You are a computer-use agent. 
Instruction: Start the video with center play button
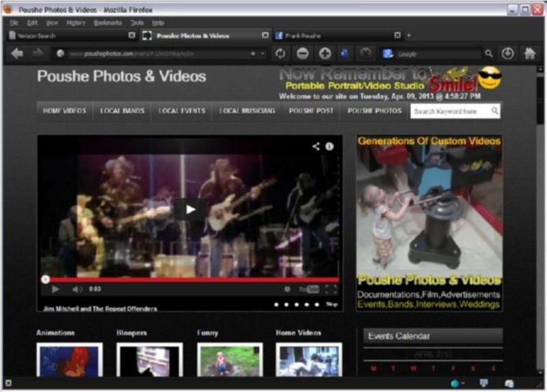coord(190,210)
